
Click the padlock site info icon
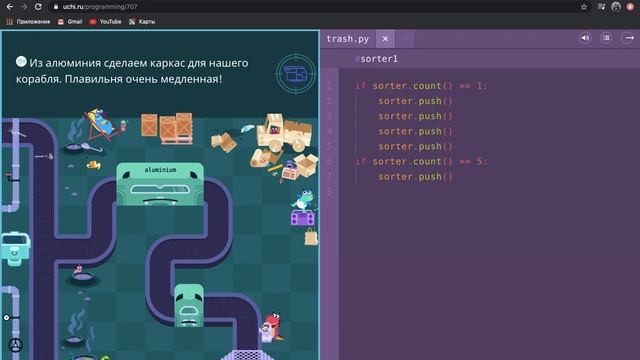coord(56,7)
